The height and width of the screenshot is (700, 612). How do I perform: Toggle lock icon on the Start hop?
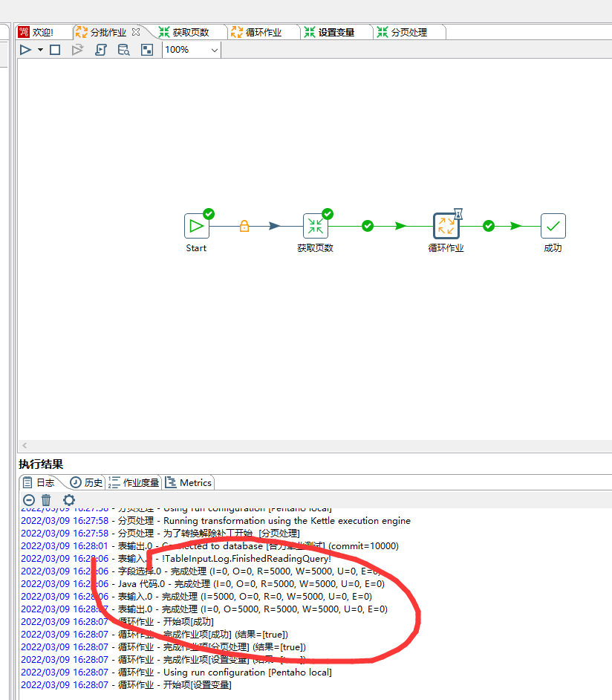pos(244,226)
